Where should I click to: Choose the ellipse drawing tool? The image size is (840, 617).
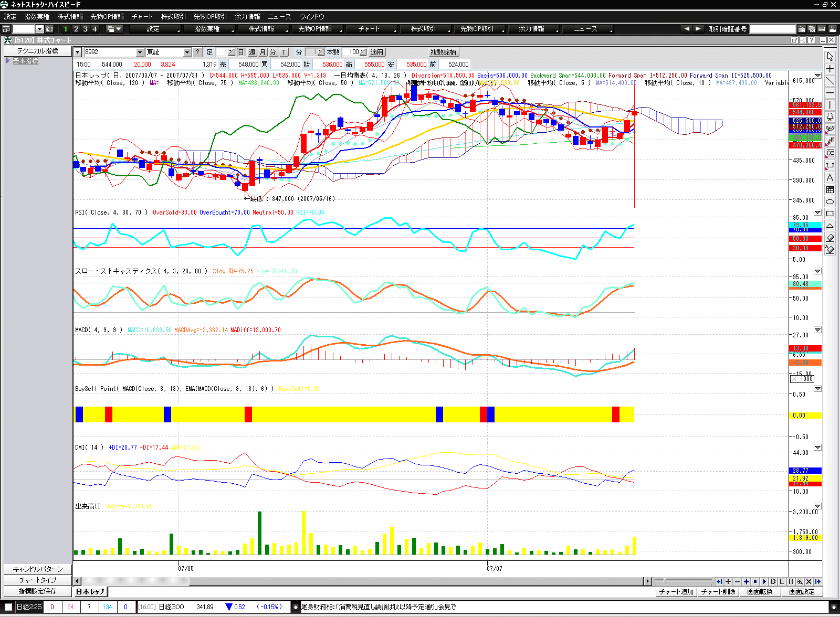click(830, 201)
